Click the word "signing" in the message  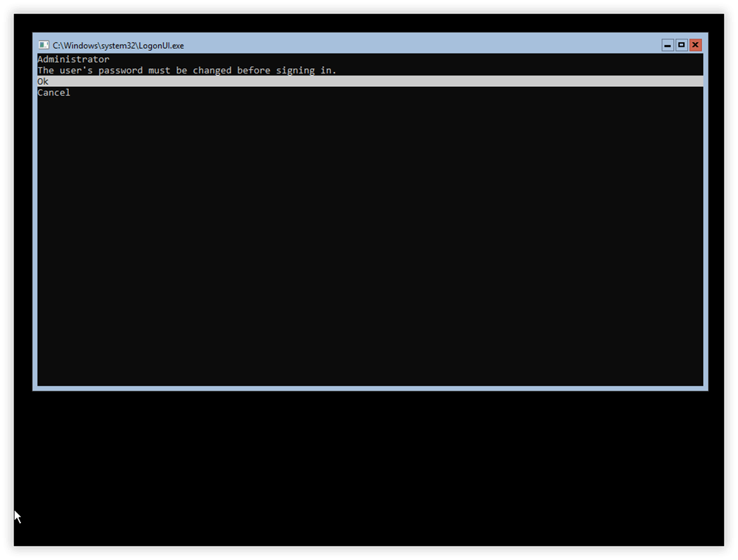[295, 70]
